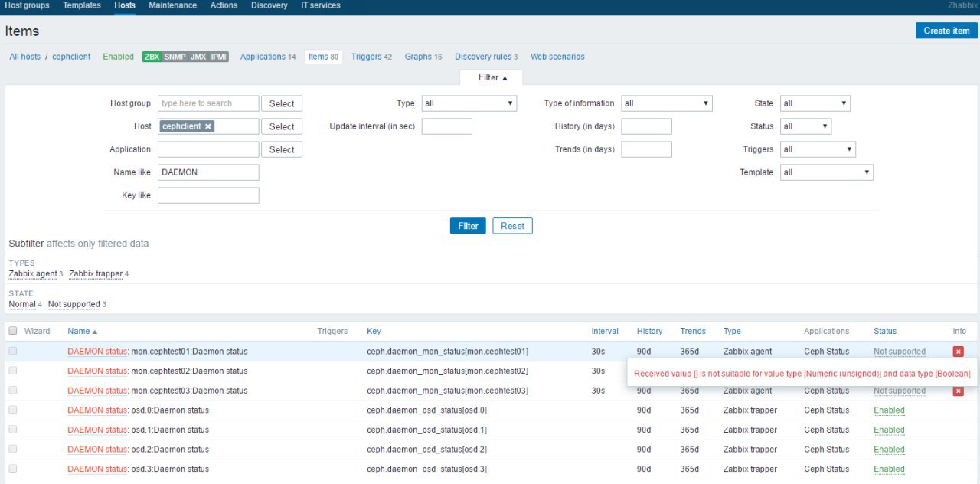Click the Name like input field
This screenshot has width=980, height=484.
pos(208,172)
